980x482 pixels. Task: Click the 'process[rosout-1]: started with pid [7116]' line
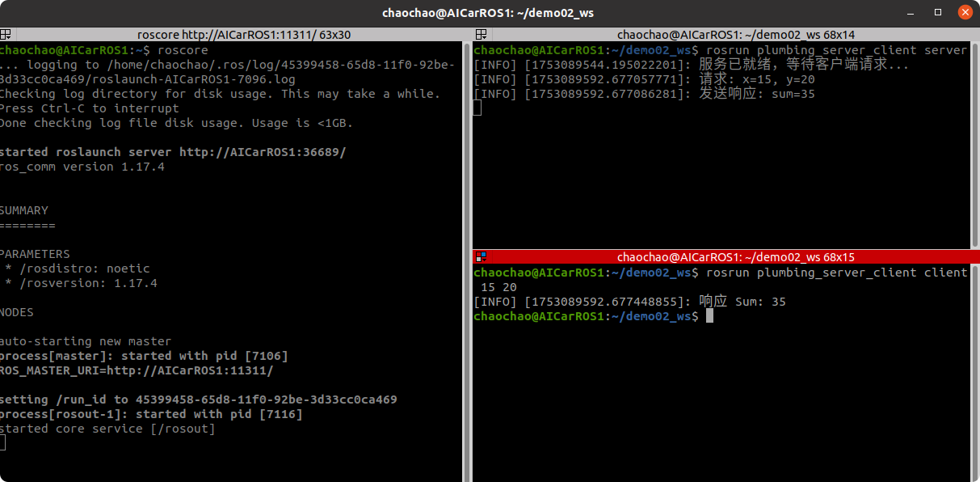[x=150, y=414]
